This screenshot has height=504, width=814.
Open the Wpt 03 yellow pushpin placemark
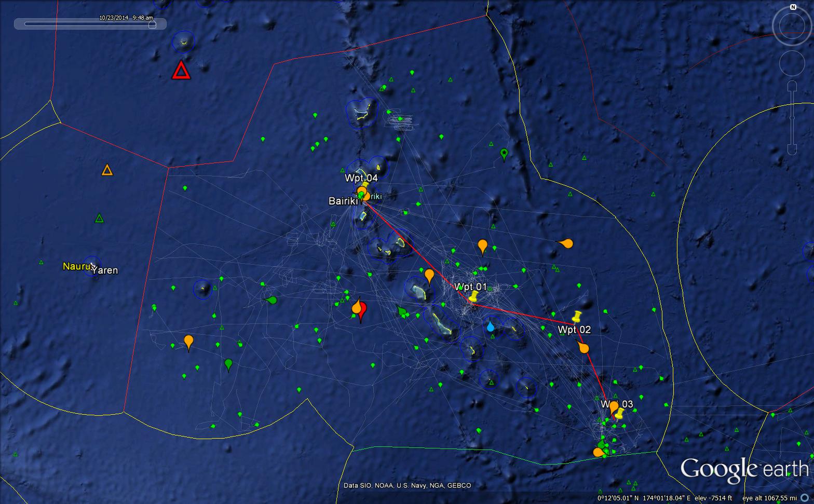pos(619,413)
